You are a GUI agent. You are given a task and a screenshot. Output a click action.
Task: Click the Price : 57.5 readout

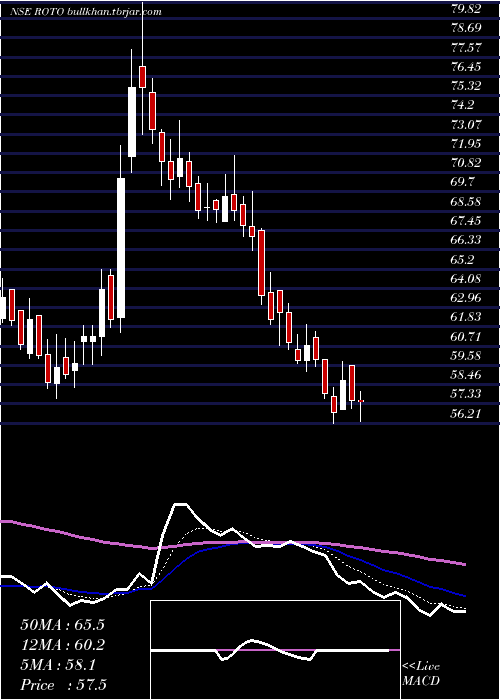[63, 685]
